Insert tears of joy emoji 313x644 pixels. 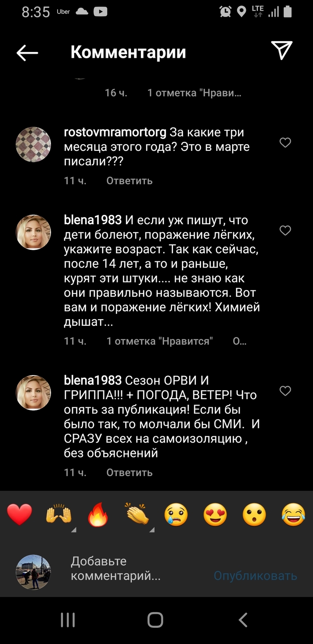pyautogui.click(x=293, y=515)
